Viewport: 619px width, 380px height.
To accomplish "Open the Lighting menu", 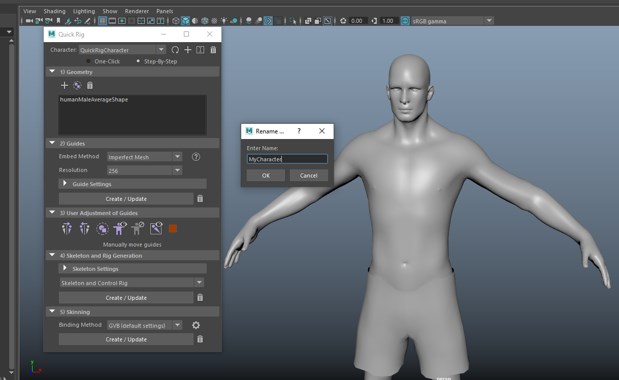I will [84, 11].
